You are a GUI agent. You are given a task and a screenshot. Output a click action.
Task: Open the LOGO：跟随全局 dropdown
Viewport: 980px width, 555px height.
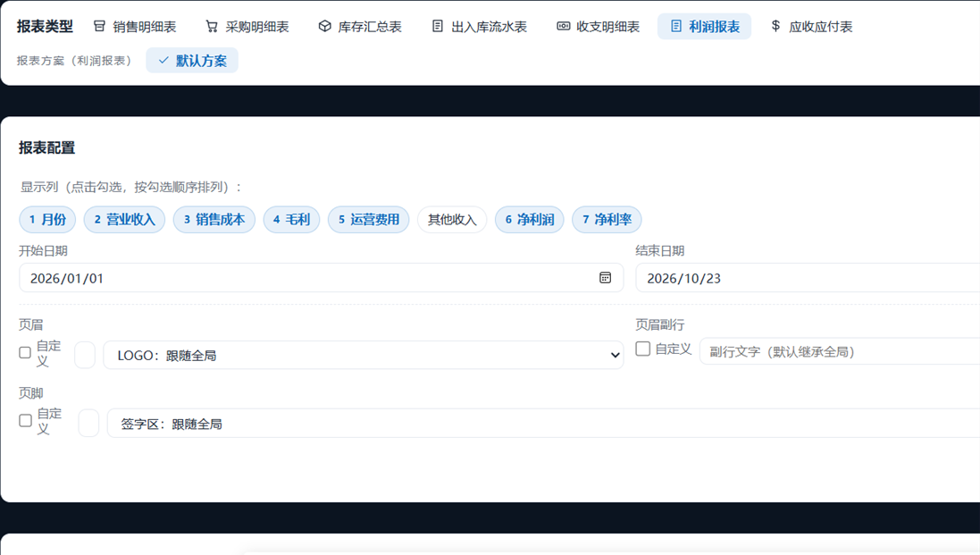point(363,355)
